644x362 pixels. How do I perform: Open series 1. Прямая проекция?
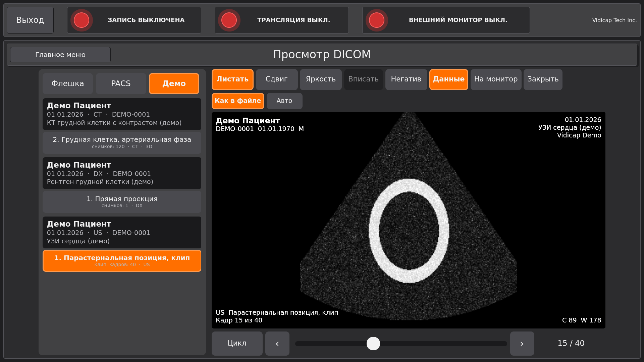pyautogui.click(x=122, y=202)
